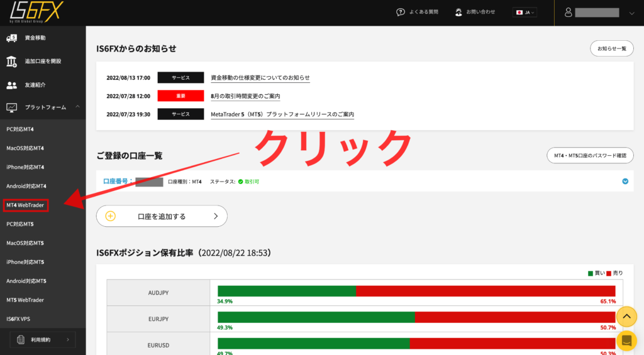
Task: Select PC対応MT5 sidebar item
Action: coord(20,224)
